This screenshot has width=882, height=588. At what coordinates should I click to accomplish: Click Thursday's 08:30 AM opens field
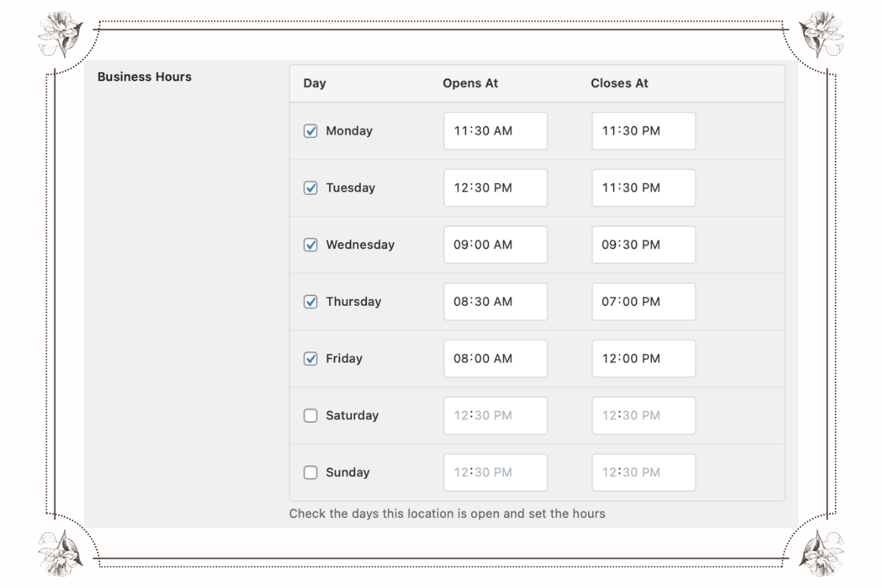[495, 301]
